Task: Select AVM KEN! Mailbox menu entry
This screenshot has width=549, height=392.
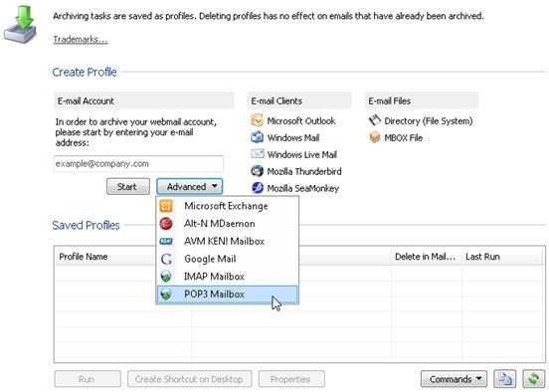Action: coord(227,241)
